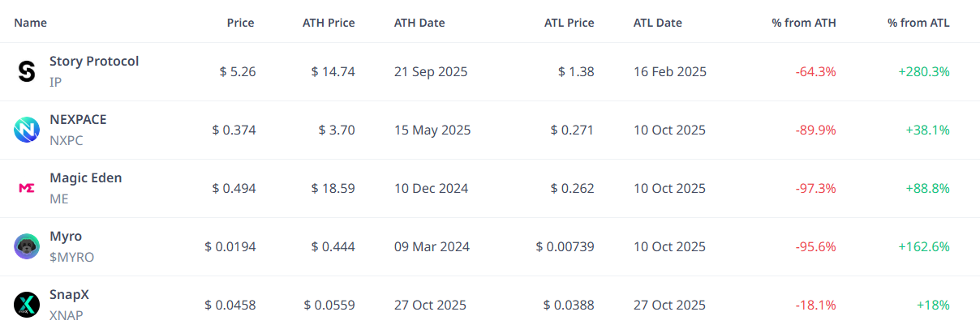Sort by % from ATL header
Screen dimensions: 980x329
pyautogui.click(x=918, y=23)
